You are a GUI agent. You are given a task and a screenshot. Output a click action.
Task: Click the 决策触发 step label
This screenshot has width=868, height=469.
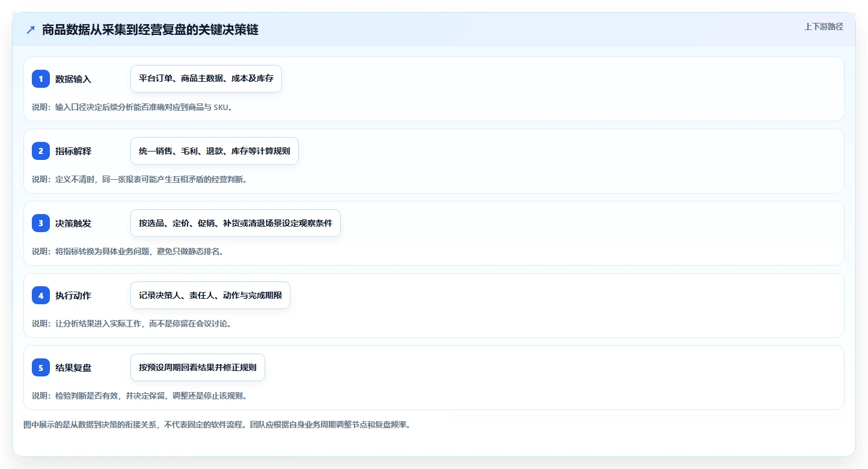(73, 223)
